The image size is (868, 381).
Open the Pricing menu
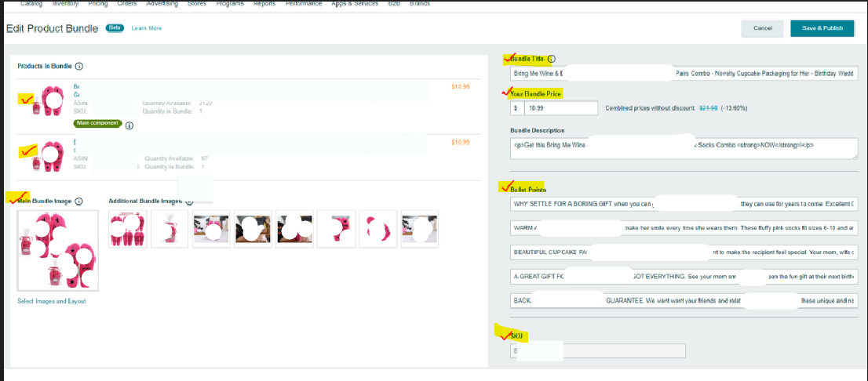[x=98, y=3]
